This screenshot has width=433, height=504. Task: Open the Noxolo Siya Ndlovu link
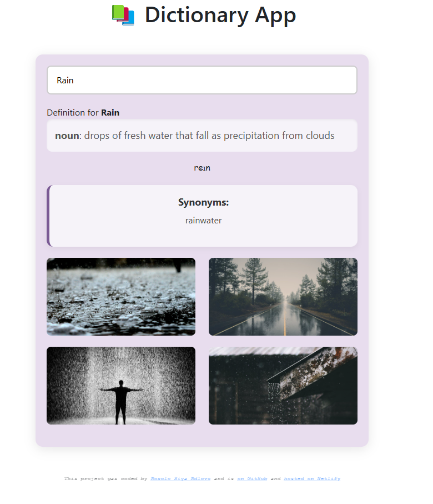(180, 478)
